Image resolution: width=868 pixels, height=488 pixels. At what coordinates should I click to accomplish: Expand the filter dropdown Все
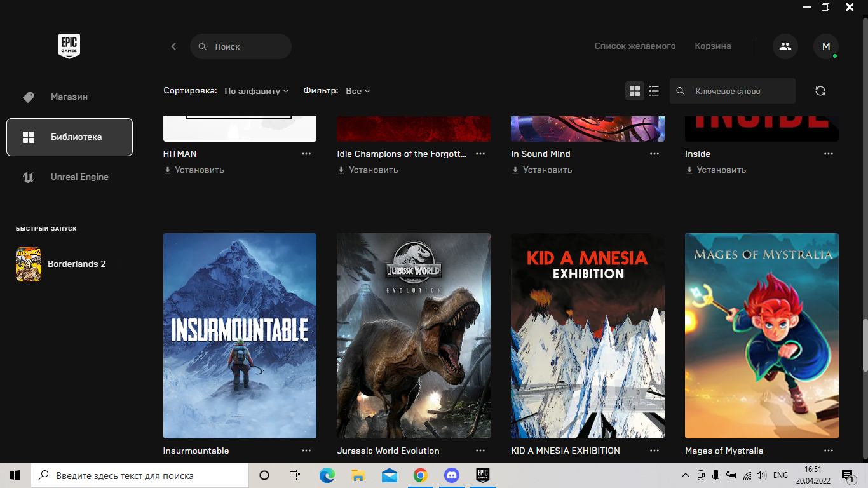click(x=358, y=91)
